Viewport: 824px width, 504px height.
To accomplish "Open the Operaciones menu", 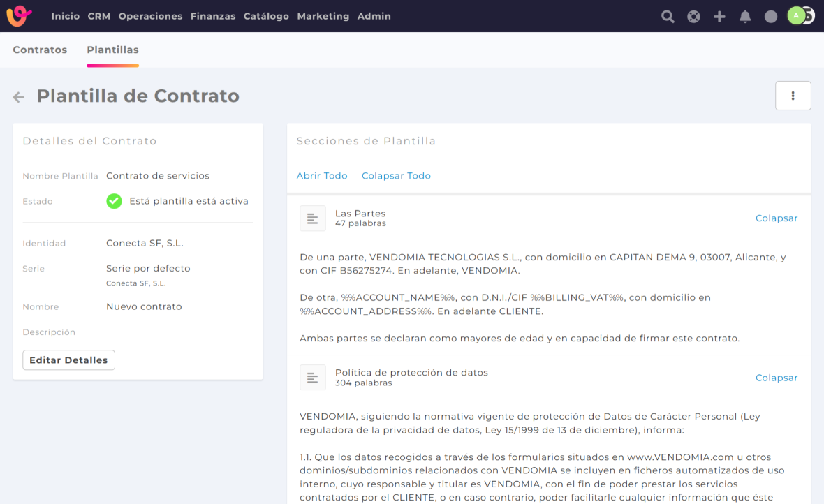I will point(150,16).
